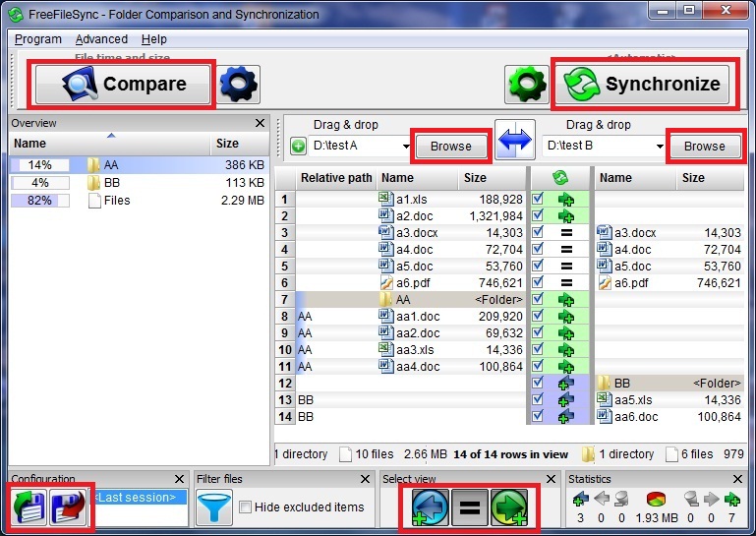
Task: Open Advanced menu
Action: 101,39
